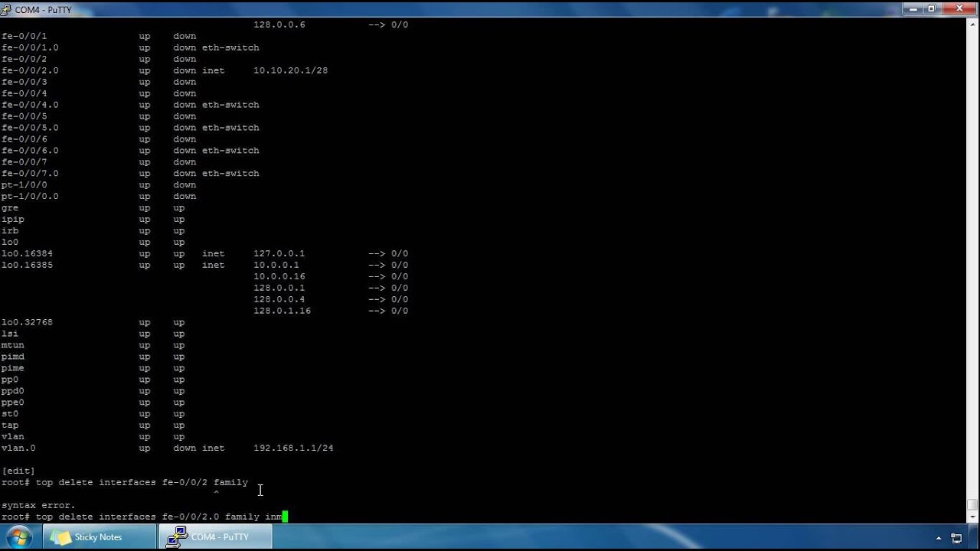Click the address 128.0.1.16
This screenshot has height=551, width=980.
282,311
